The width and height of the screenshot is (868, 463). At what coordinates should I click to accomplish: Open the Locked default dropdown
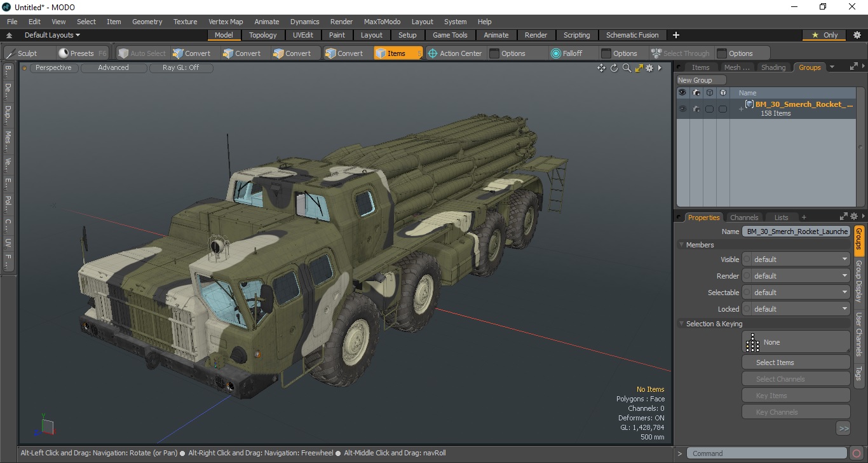(801, 309)
